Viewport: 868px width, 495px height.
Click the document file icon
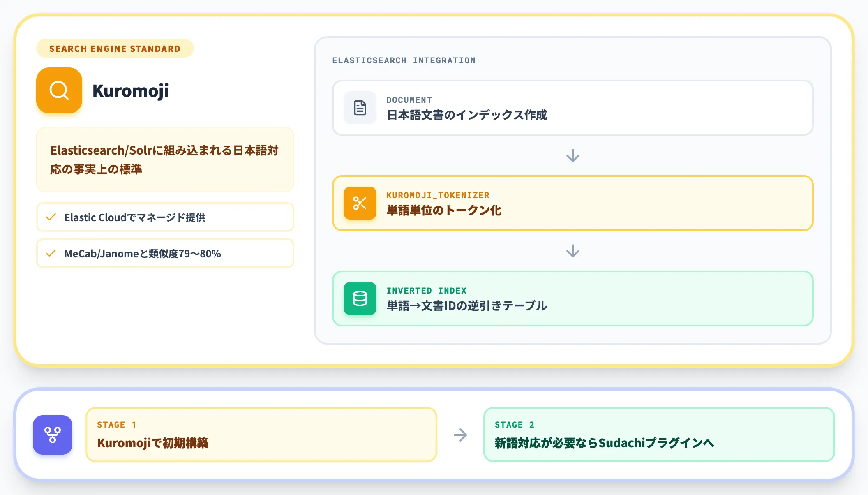click(360, 108)
